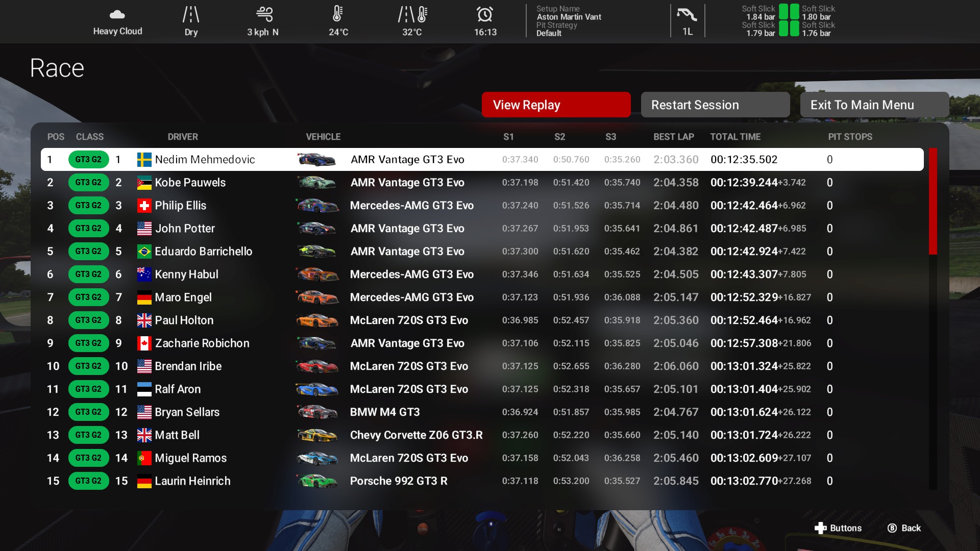This screenshot has width=980, height=551.
Task: Click Kobe Pauwels' car thumbnail
Action: pyautogui.click(x=317, y=182)
